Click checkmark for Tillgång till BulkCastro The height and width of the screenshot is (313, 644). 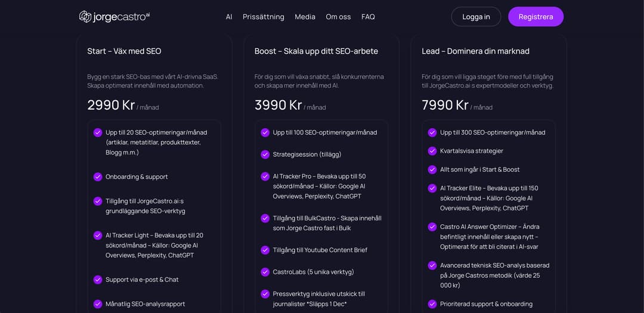(x=265, y=218)
